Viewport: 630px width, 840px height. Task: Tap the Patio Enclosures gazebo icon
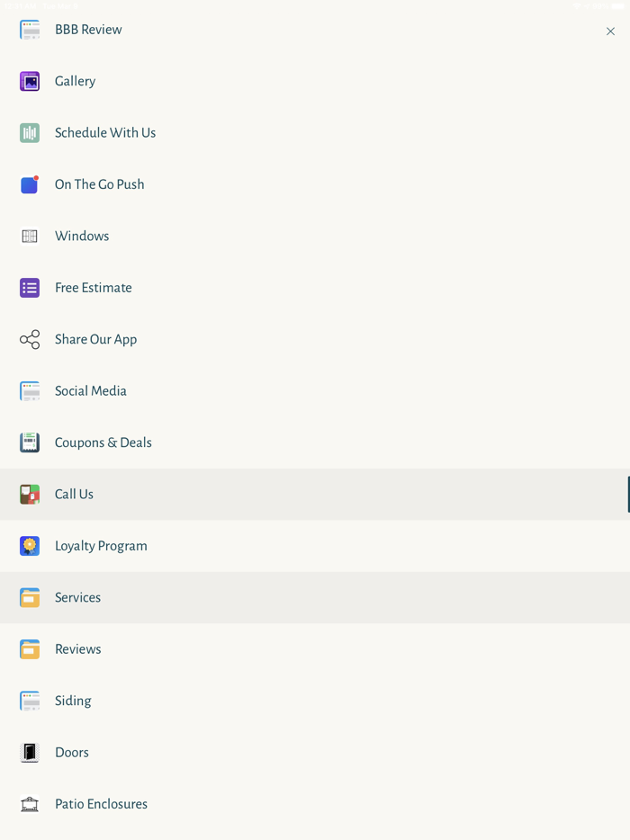tap(30, 804)
